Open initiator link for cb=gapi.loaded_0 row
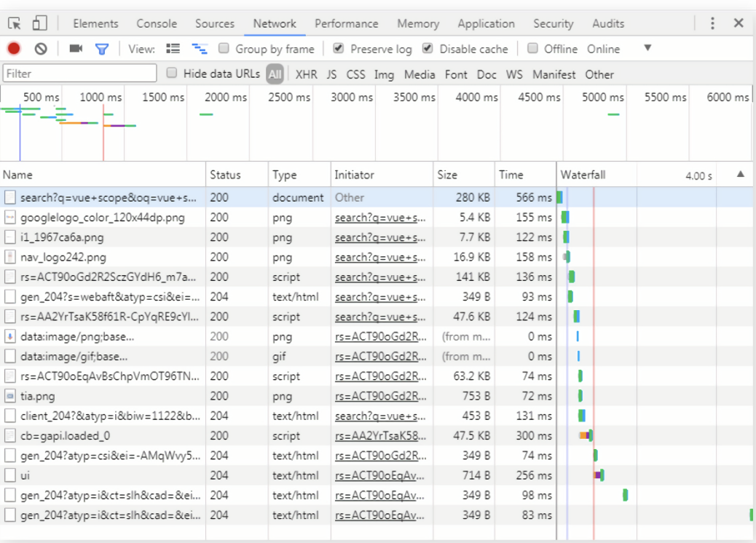 click(380, 435)
